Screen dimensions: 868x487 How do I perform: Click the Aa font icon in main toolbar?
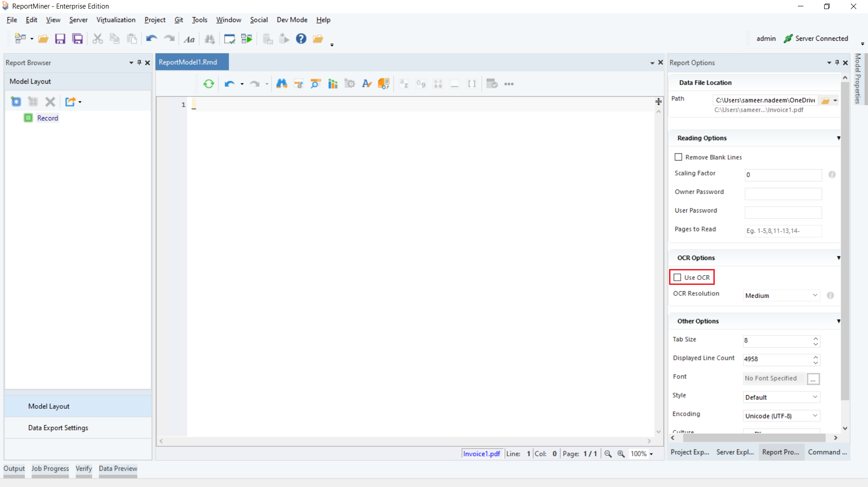point(189,39)
